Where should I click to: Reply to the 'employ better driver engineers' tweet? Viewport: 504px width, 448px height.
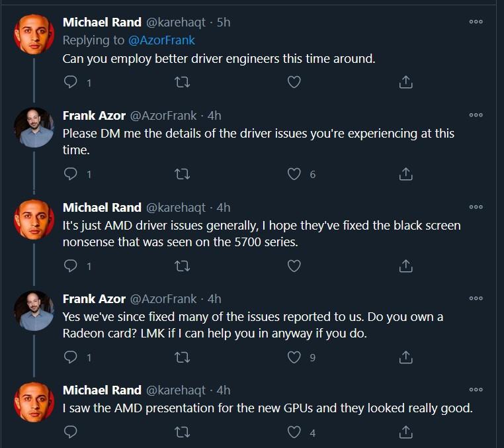tap(71, 82)
